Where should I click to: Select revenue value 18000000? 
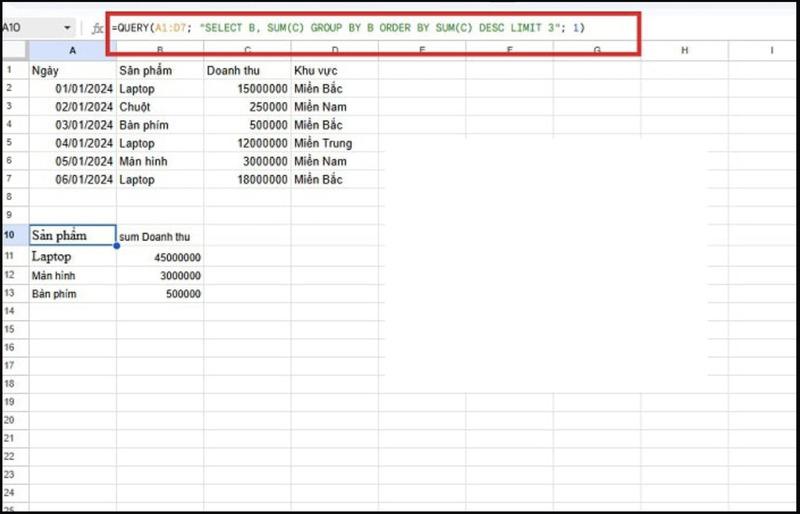point(247,180)
